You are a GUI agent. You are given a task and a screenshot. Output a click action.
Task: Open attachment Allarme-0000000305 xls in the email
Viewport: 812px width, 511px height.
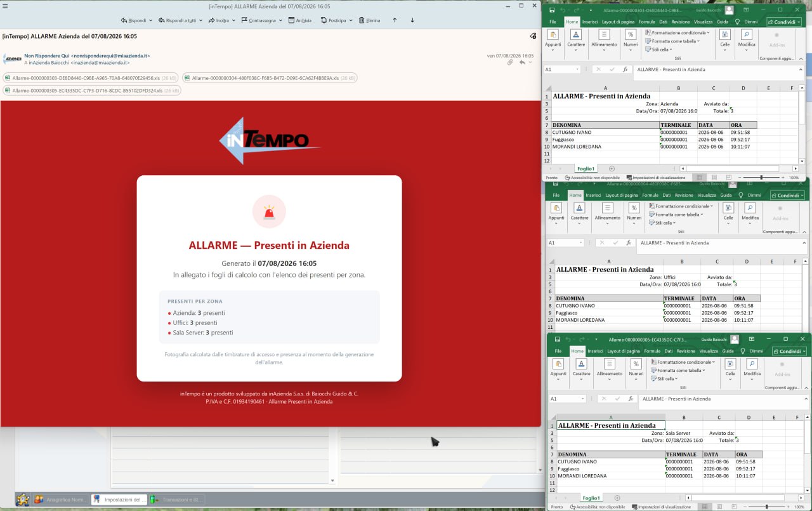[x=92, y=91]
